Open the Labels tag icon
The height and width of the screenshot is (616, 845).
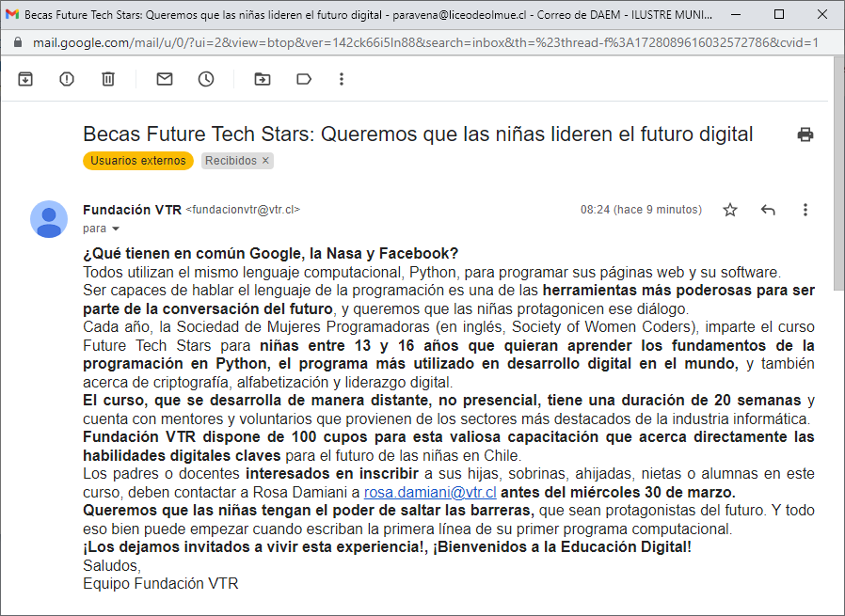[x=304, y=79]
